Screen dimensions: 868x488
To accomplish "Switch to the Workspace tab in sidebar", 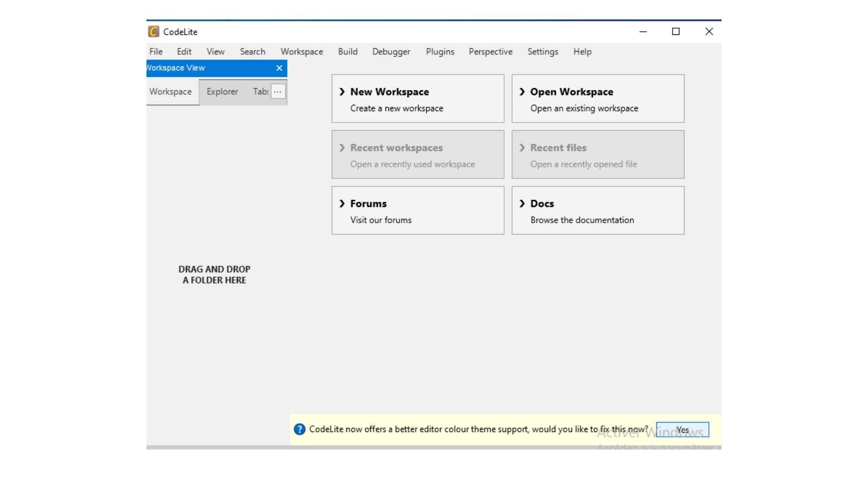I will [x=171, y=92].
